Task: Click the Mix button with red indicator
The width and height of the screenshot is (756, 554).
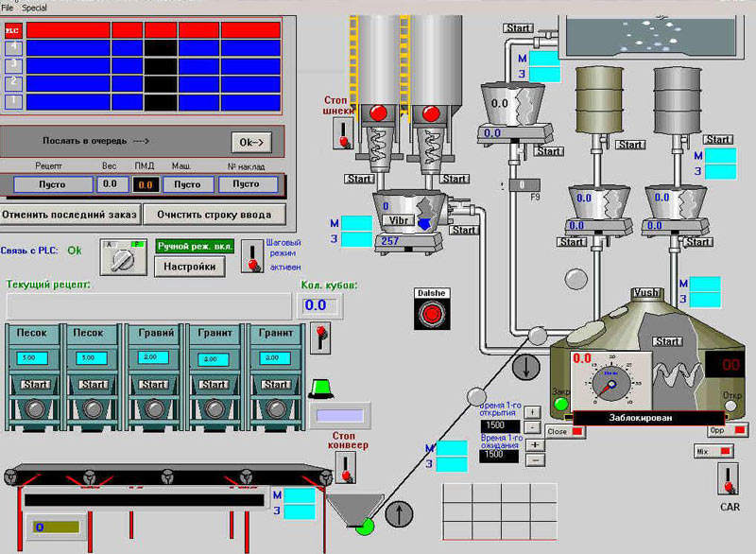Action: tap(714, 452)
